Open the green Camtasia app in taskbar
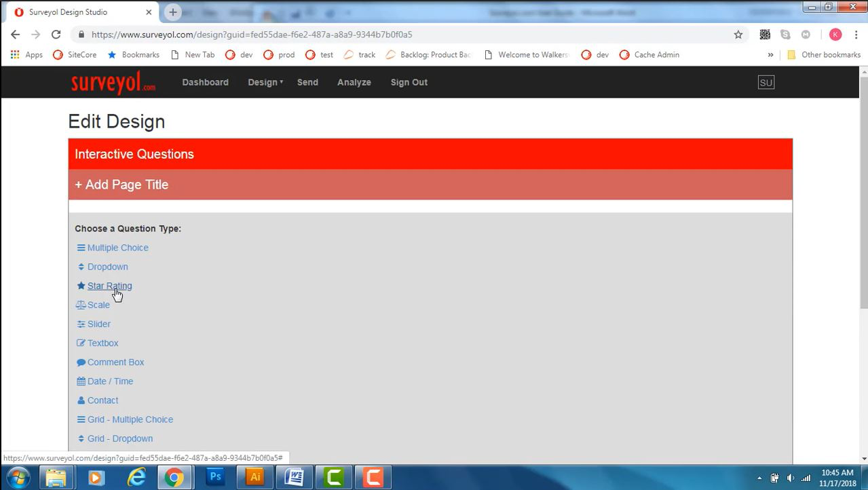 tap(334, 477)
